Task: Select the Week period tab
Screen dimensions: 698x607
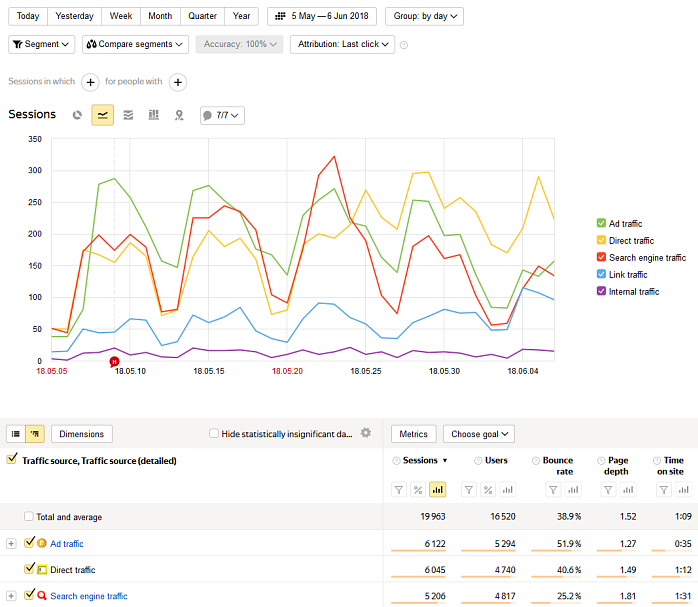Action: 121,16
